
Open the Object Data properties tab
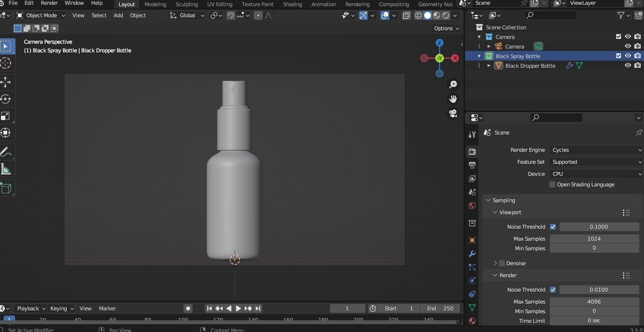point(472,307)
